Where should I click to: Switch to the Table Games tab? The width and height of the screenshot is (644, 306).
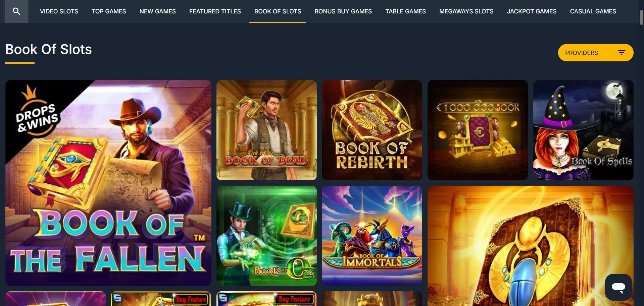click(x=405, y=11)
